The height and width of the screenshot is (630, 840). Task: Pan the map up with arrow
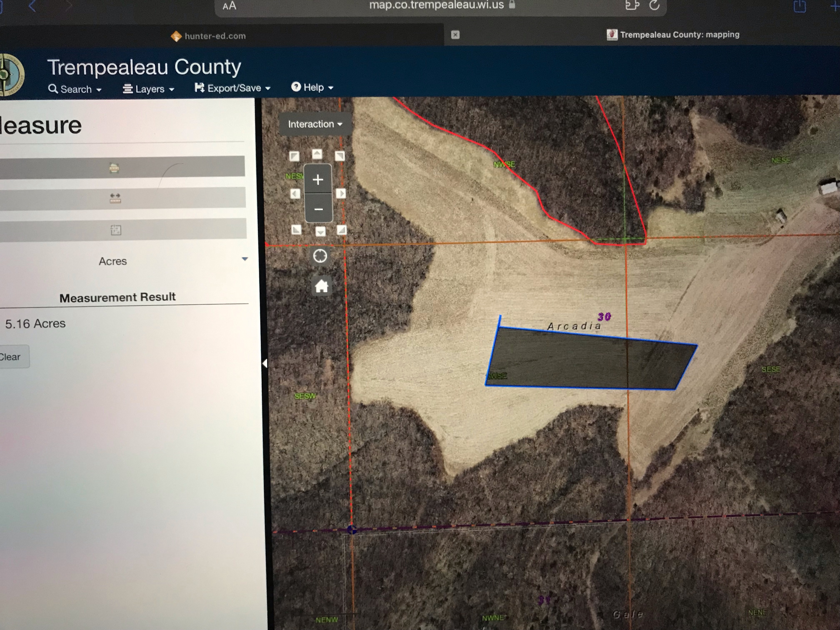pyautogui.click(x=317, y=154)
